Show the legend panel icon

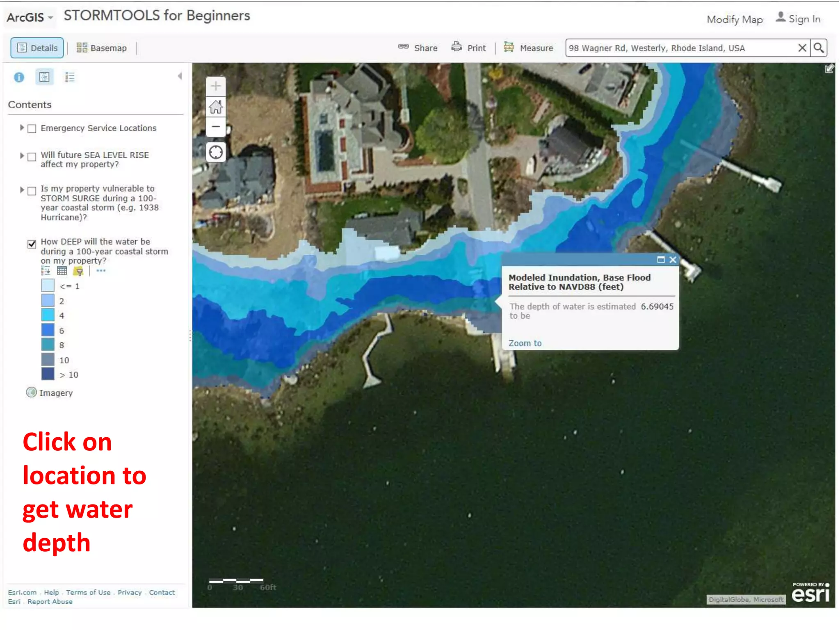[x=70, y=77]
